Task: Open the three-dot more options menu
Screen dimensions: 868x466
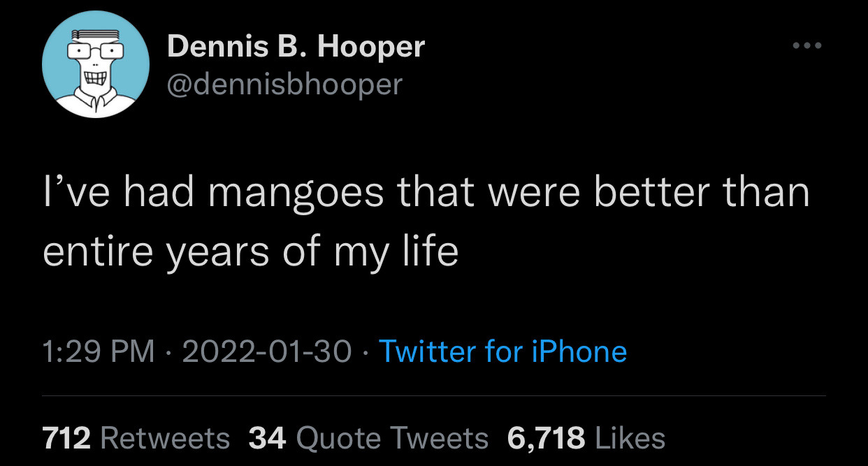Action: [x=807, y=47]
